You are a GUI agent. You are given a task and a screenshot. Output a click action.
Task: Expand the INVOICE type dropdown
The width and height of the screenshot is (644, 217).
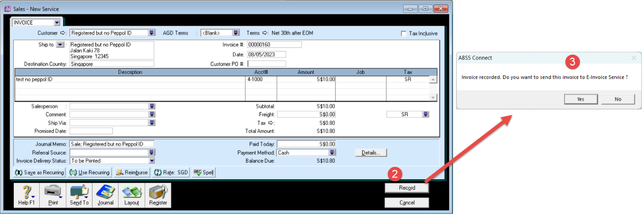click(57, 23)
